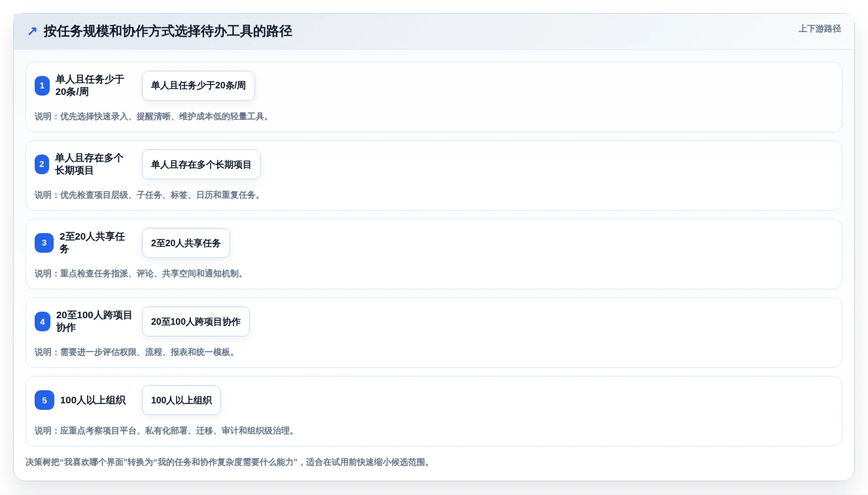Screen dimensions: 868x495
Task: Click the description mentioning 任务指派、评论
Action: click(141, 274)
